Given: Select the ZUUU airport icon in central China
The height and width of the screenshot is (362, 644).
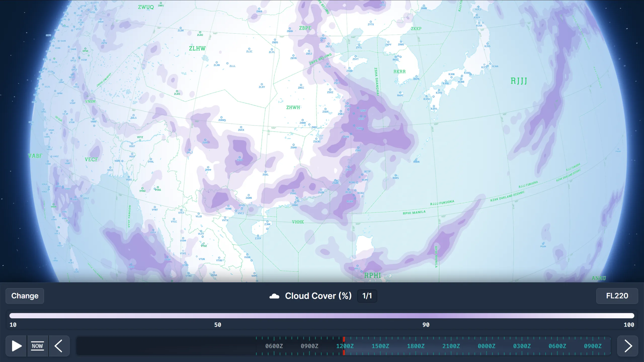Looking at the screenshot, I should (221, 117).
